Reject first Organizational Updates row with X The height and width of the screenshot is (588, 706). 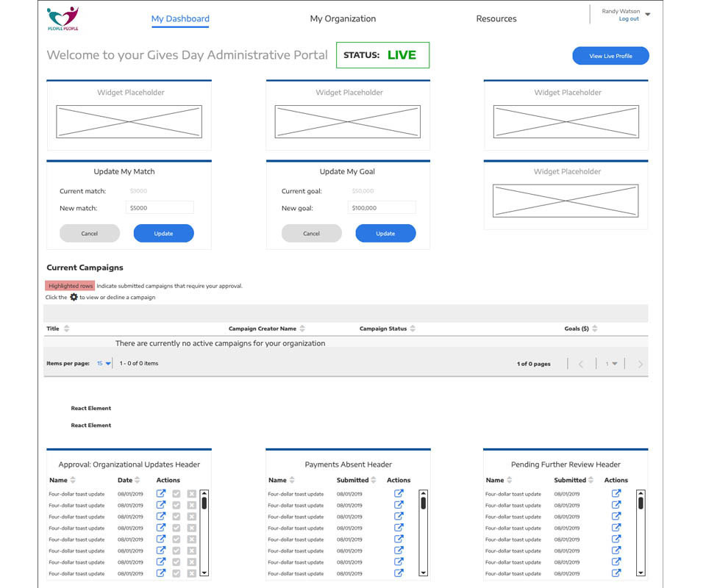pos(191,494)
